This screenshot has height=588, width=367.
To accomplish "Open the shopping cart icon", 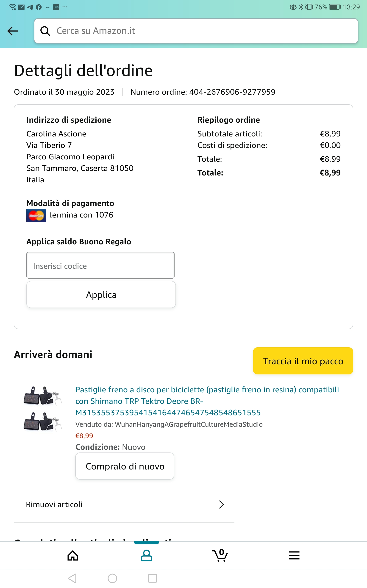I will [x=220, y=555].
